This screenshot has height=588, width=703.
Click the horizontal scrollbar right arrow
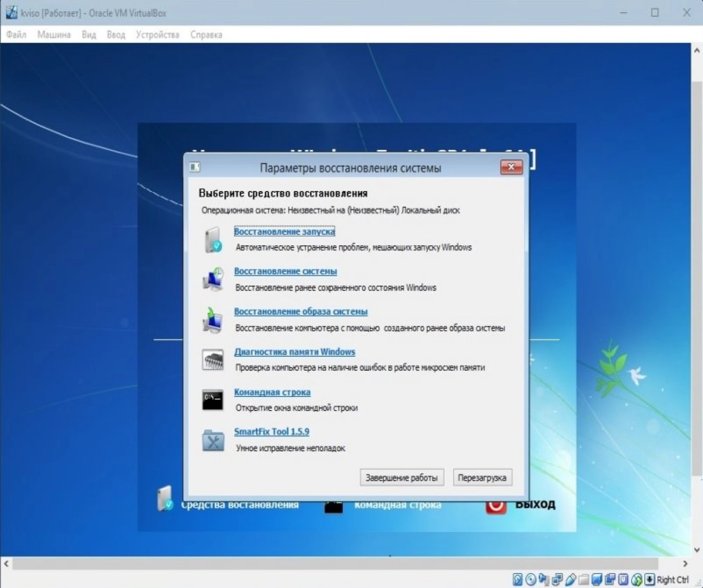(x=685, y=563)
